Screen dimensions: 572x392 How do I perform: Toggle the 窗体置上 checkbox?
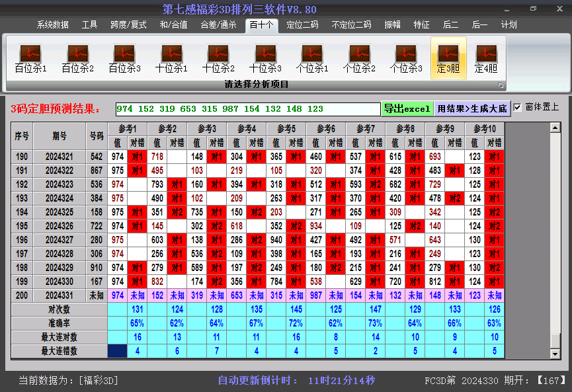tap(517, 108)
